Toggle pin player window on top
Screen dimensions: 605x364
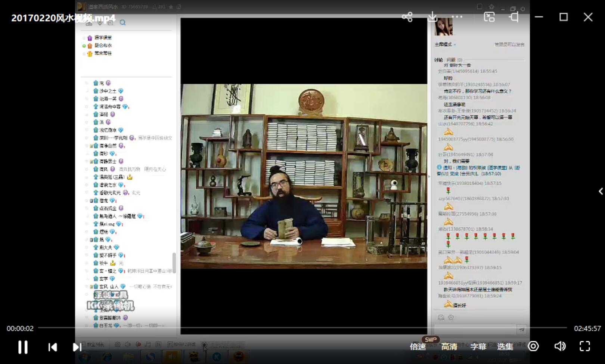[x=514, y=17]
